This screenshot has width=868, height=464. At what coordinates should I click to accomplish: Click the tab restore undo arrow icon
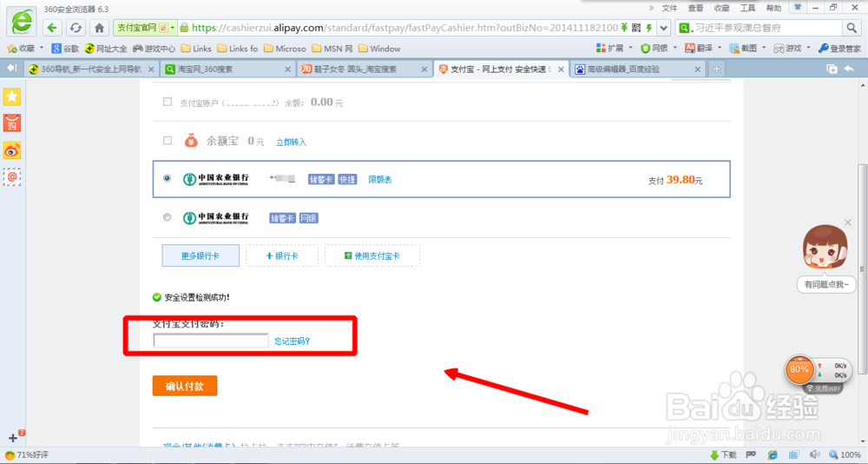(849, 69)
